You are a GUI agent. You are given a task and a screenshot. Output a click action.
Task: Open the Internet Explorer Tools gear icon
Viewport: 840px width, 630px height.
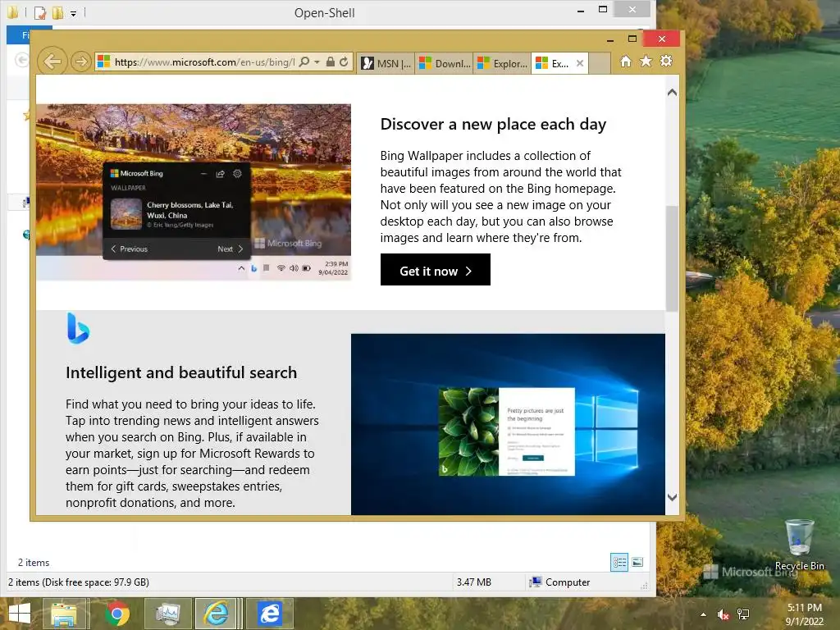(x=666, y=61)
